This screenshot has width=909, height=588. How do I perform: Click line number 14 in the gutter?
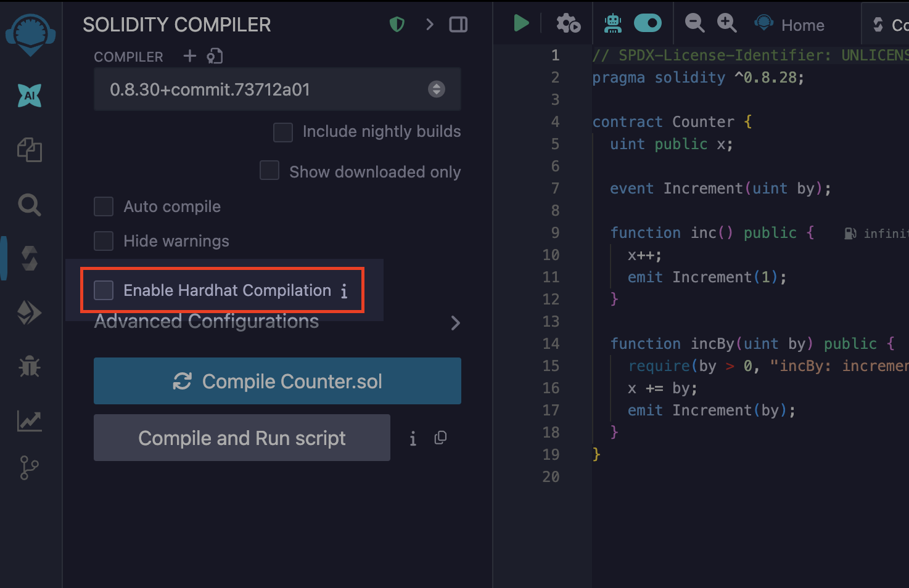551,343
